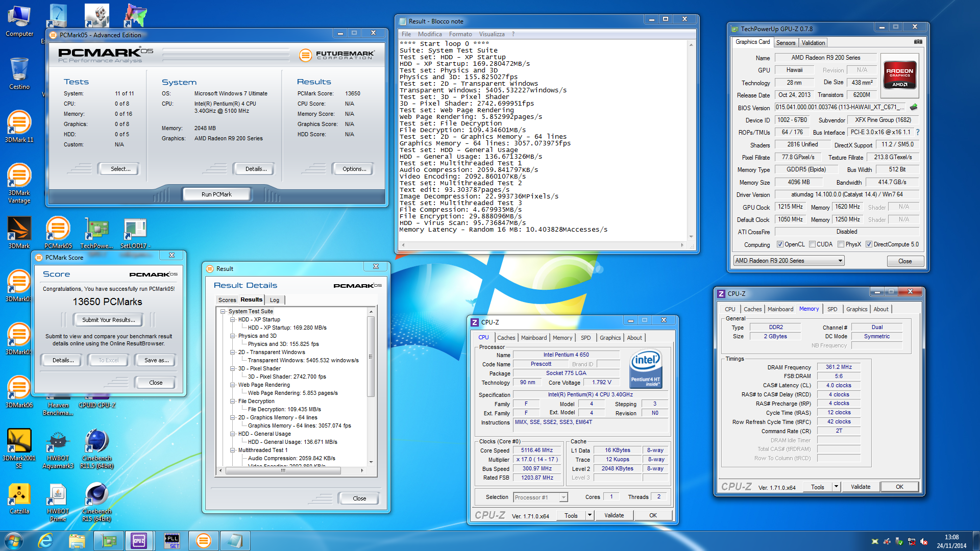This screenshot has width=980, height=551.
Task: Click the Result tree vertical scrollbar thumb
Action: coord(371,357)
